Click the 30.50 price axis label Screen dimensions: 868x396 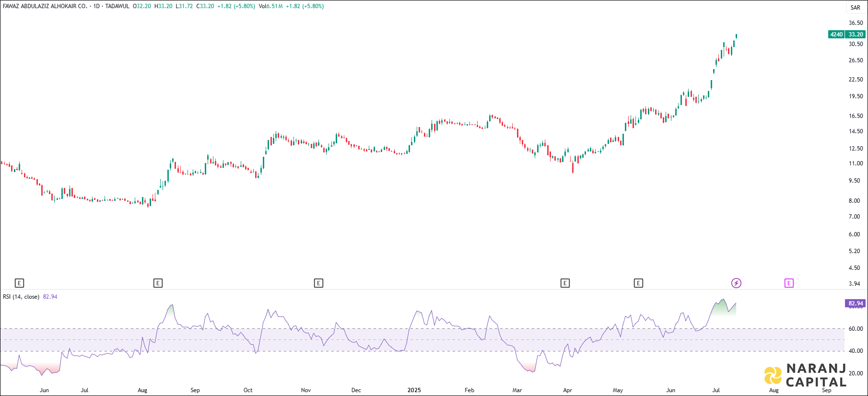[x=856, y=44]
